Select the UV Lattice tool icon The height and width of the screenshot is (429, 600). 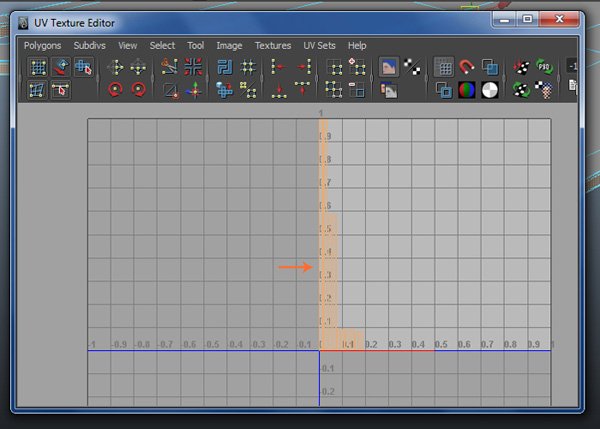pyautogui.click(x=38, y=68)
